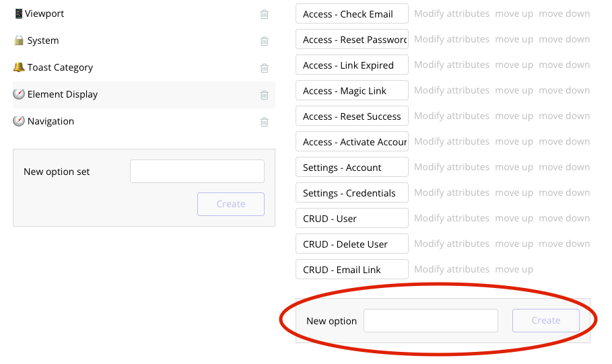The height and width of the screenshot is (364, 612).
Task: Click the trash icon for System
Action: 265,41
